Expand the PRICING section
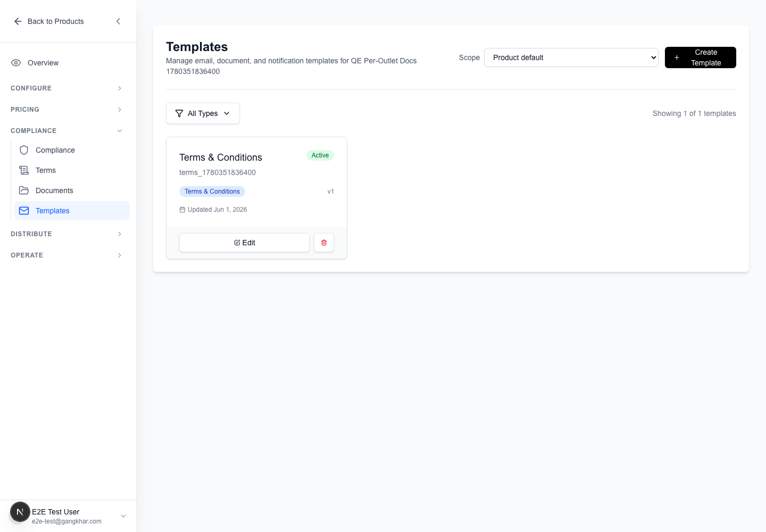766x532 pixels. click(68, 110)
